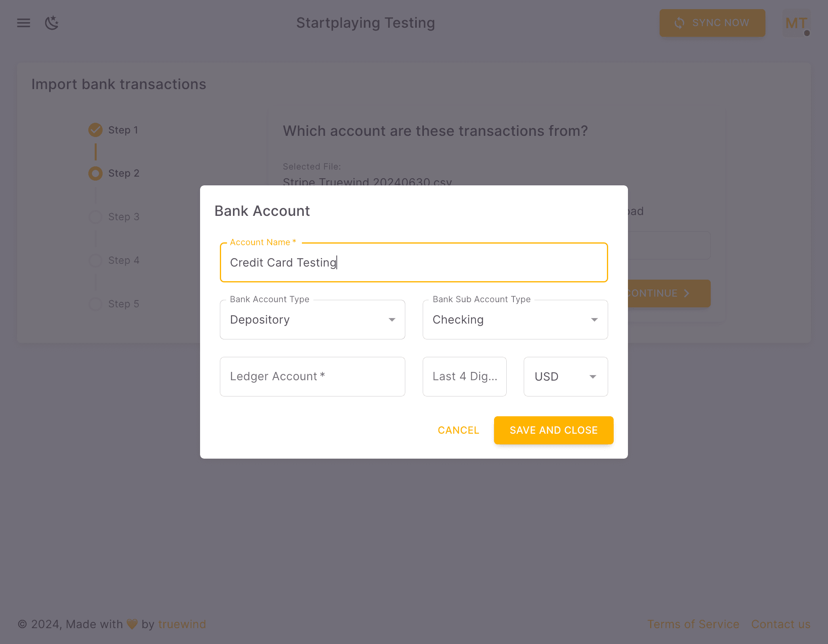The width and height of the screenshot is (828, 644).
Task: Select the active Step 2 circle icon
Action: pyautogui.click(x=95, y=173)
